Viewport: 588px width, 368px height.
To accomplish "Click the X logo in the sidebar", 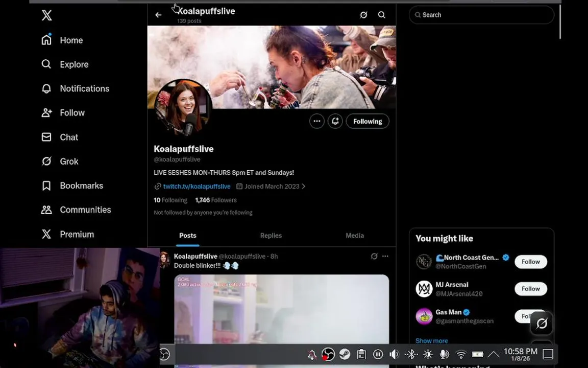I will (46, 15).
